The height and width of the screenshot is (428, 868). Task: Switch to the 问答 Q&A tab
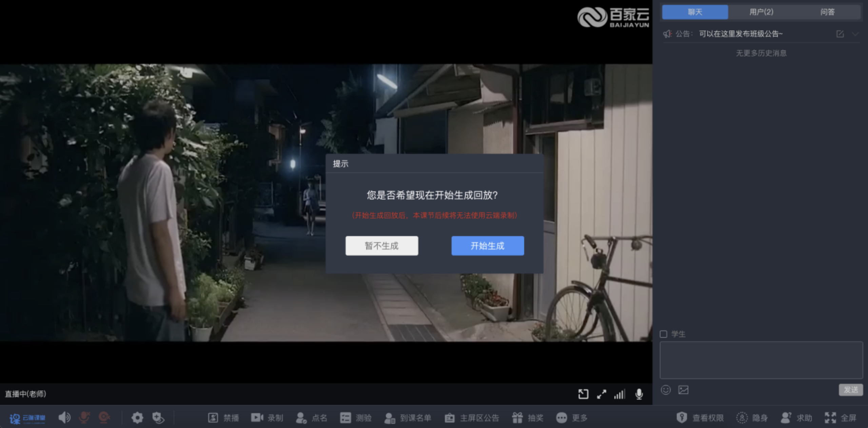pyautogui.click(x=827, y=12)
